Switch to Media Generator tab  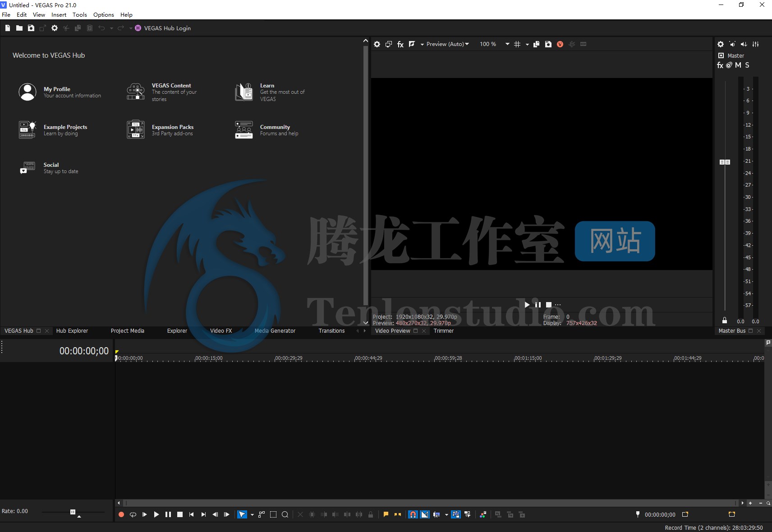click(x=275, y=330)
